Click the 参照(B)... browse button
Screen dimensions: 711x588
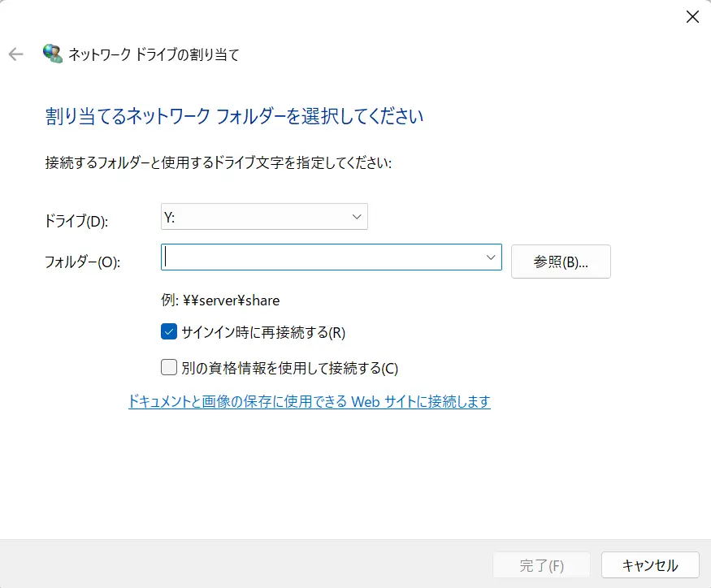point(561,262)
